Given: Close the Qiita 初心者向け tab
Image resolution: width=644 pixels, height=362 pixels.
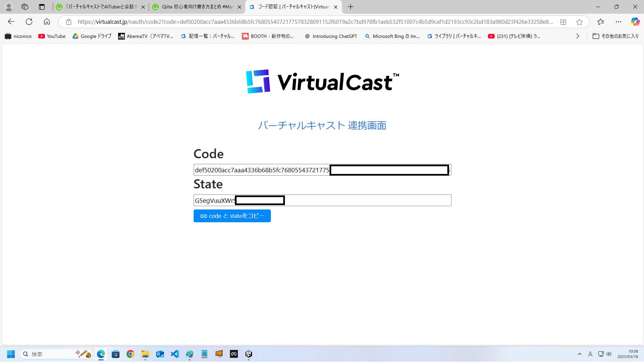Looking at the screenshot, I should coord(239,7).
